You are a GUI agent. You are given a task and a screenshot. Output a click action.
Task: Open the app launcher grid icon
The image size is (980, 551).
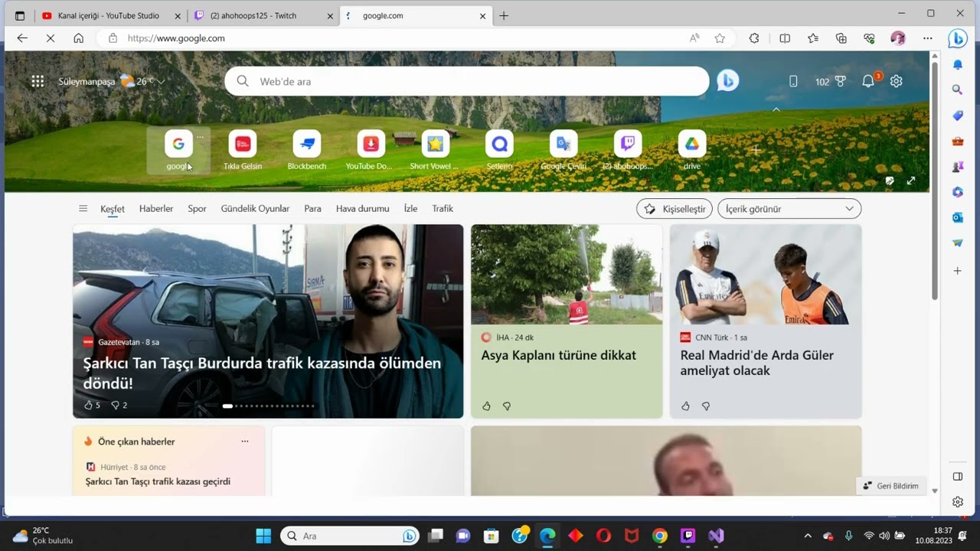point(38,81)
